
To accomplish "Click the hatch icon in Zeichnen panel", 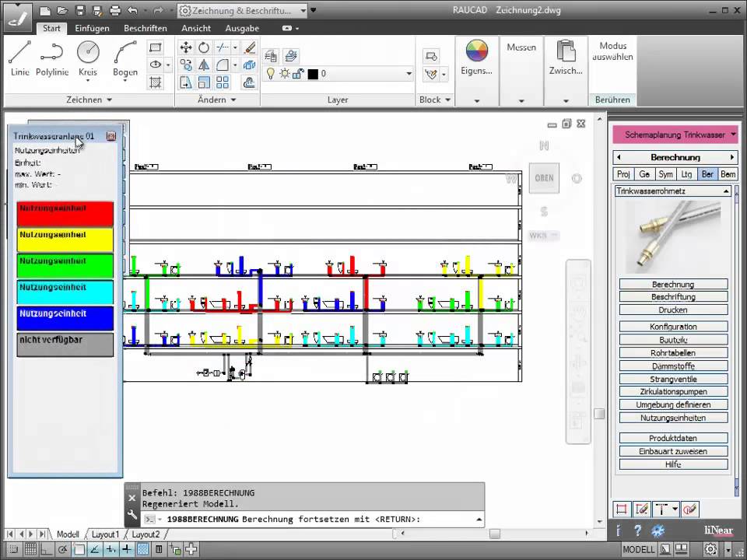I will click(156, 82).
